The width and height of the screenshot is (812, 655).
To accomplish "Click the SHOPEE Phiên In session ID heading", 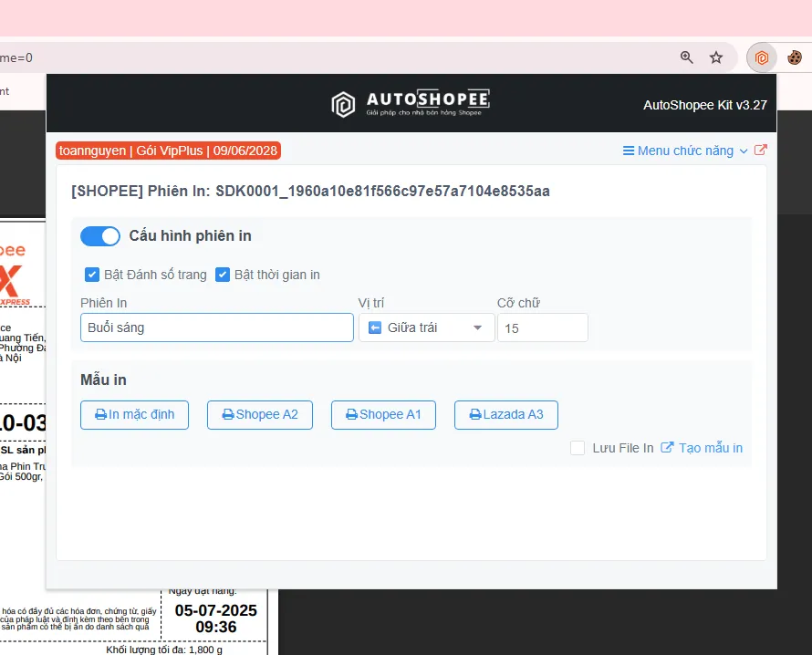I will click(x=311, y=191).
